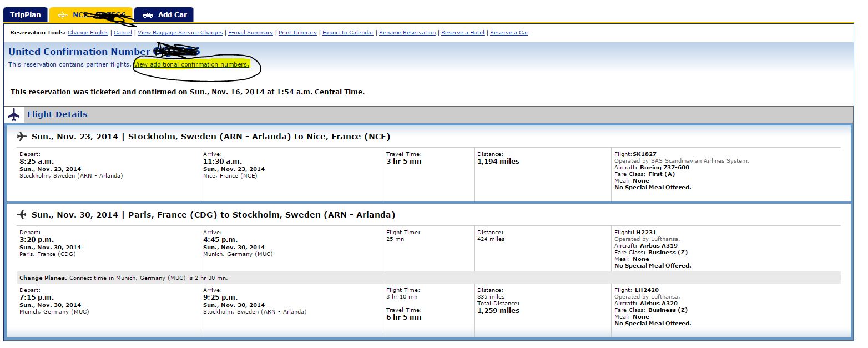The image size is (868, 348).
Task: Click the Change Planes connection notice bar
Action: tap(123, 278)
